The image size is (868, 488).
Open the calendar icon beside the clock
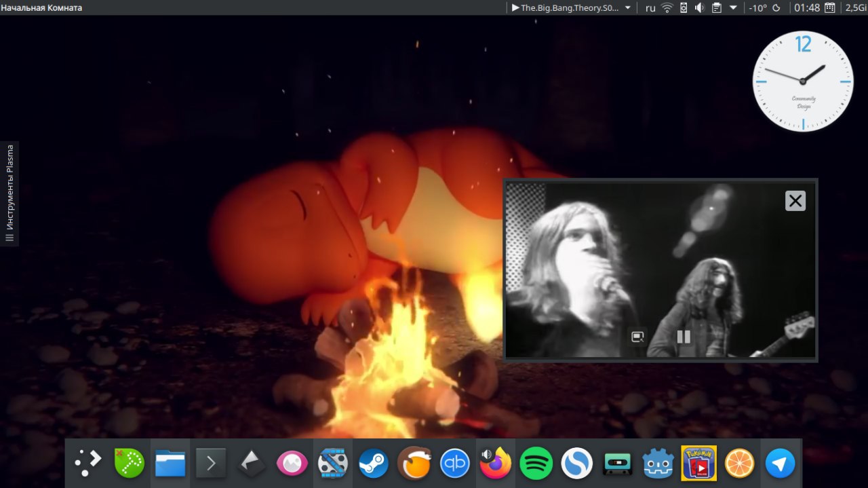(x=829, y=7)
